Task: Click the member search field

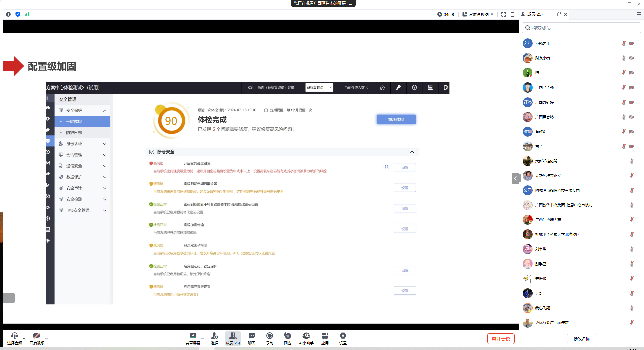Action: (x=581, y=28)
